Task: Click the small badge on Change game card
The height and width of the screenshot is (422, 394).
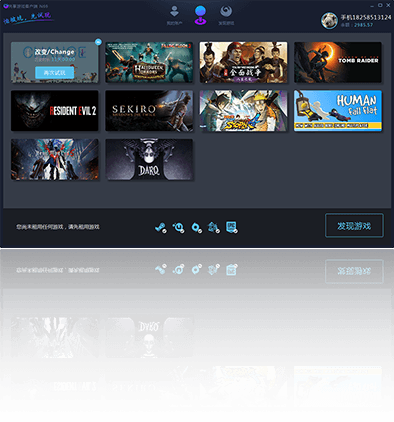Action: click(98, 42)
